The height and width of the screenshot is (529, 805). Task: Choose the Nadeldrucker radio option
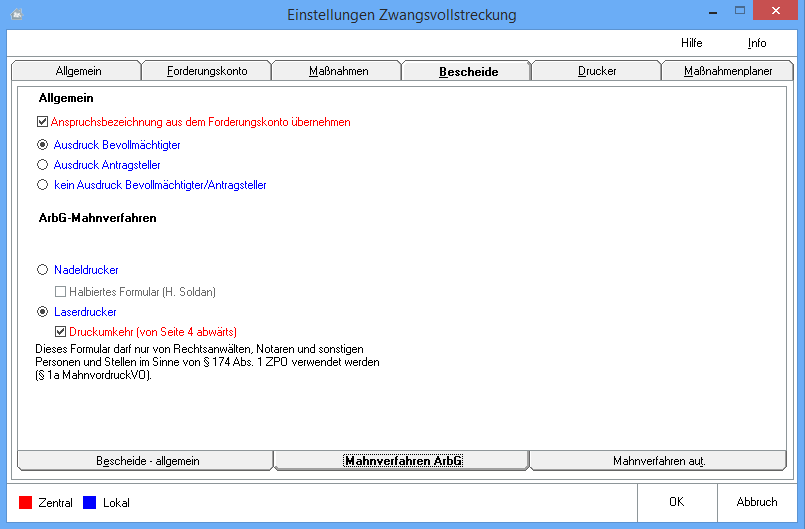[x=42, y=270]
